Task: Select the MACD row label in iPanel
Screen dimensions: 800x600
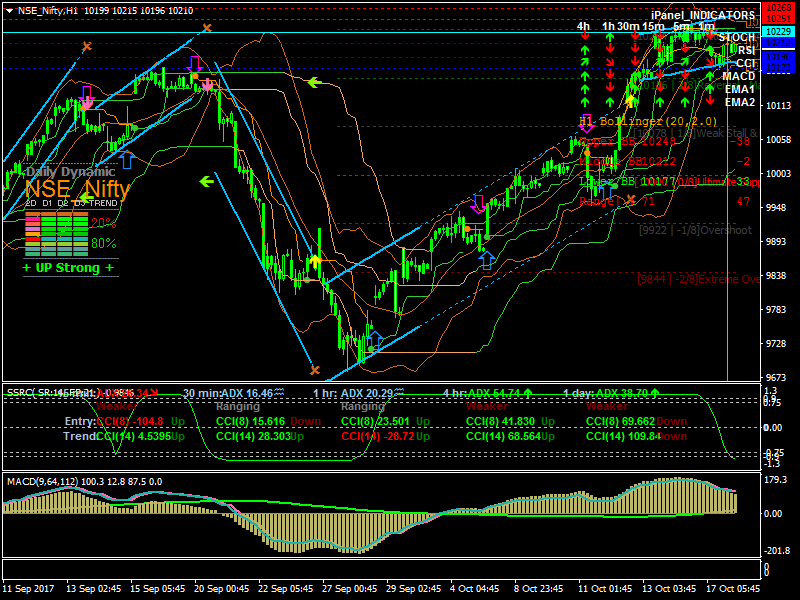Action: (739, 76)
